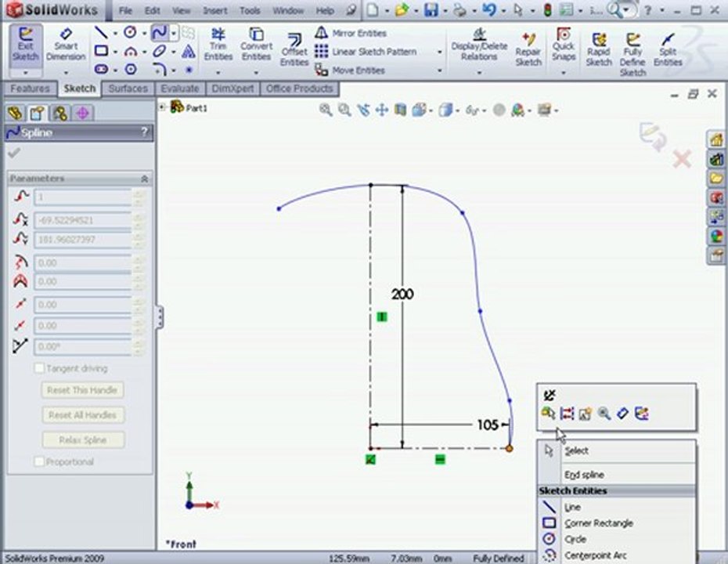Switch to the Features tab
Image resolution: width=728 pixels, height=564 pixels.
[x=31, y=89]
